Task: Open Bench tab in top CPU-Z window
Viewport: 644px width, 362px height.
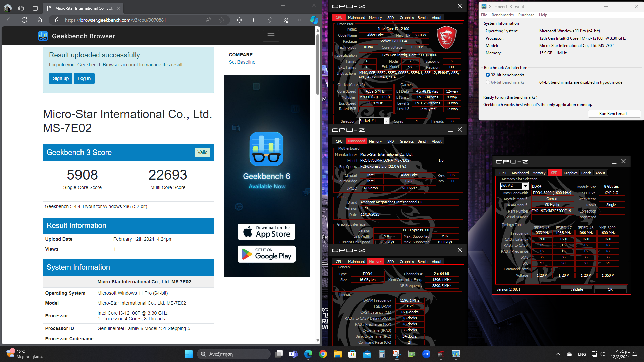Action: (x=422, y=18)
